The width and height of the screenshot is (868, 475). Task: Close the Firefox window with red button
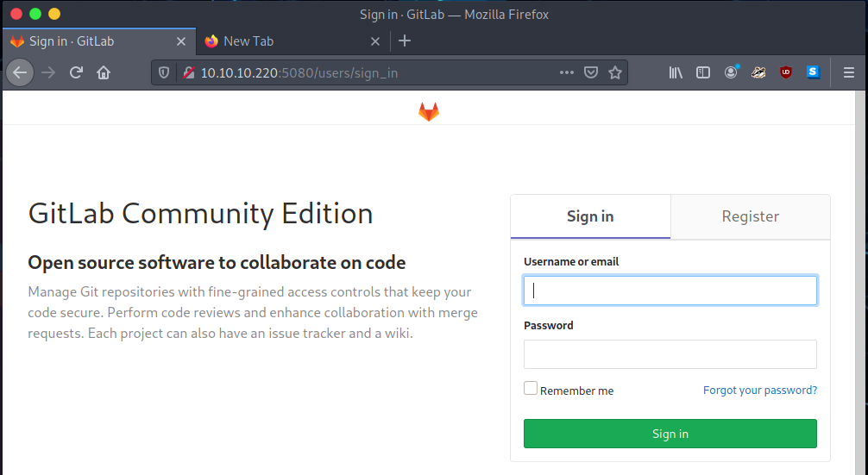pyautogui.click(x=16, y=14)
